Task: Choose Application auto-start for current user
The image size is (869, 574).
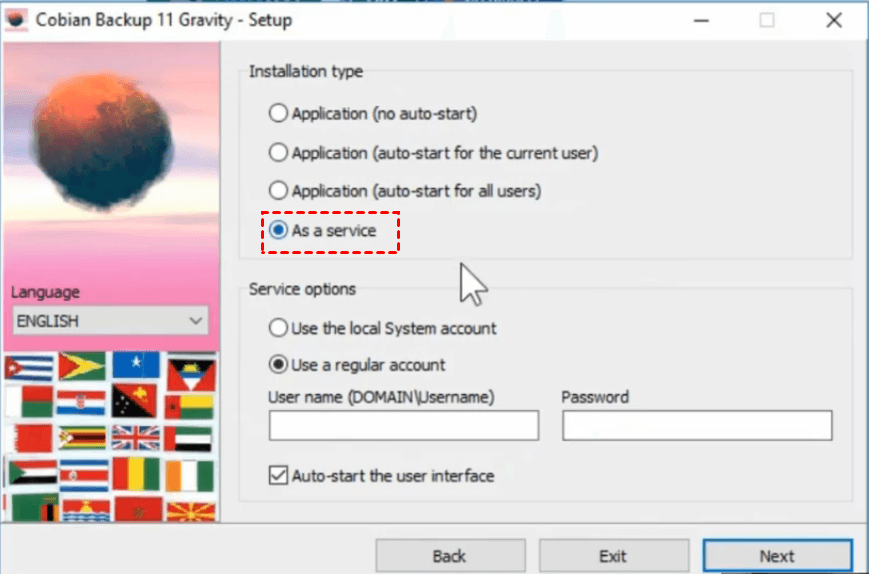Action: (x=433, y=153)
